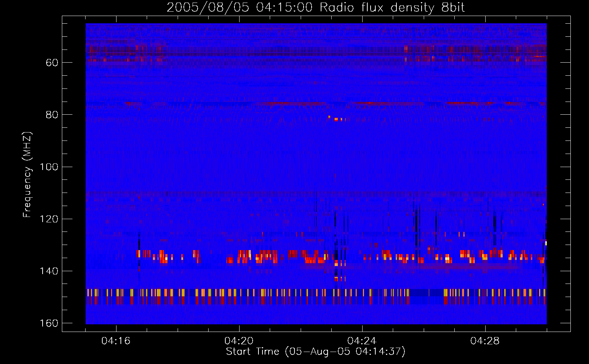This screenshot has height=364, width=589.
Task: Click the '140' frequency tick label
Action: click(x=49, y=271)
